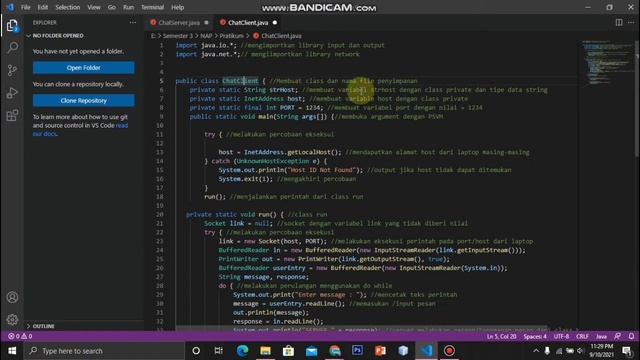Open PowerPoint from taskbar
The height and width of the screenshot is (360, 640).
coord(380,351)
